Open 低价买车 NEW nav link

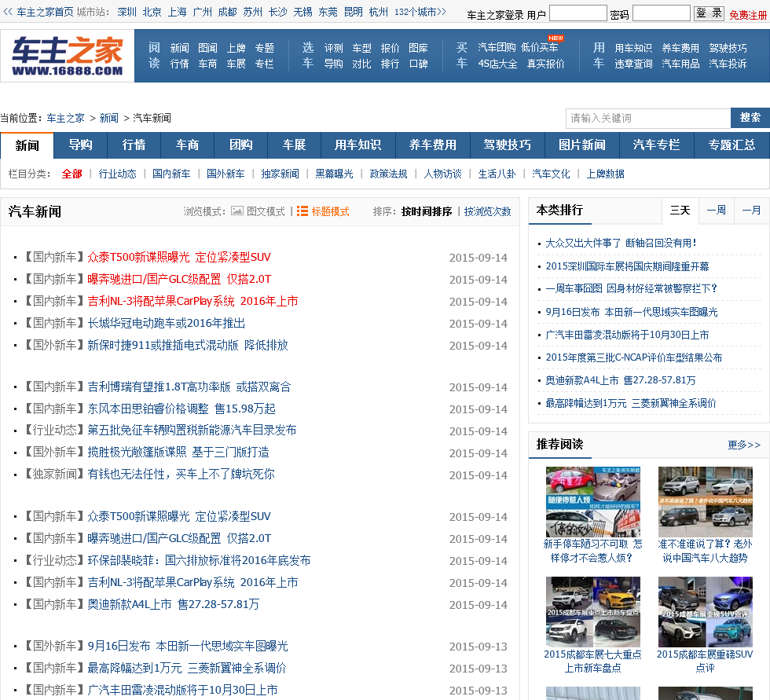tap(539, 48)
